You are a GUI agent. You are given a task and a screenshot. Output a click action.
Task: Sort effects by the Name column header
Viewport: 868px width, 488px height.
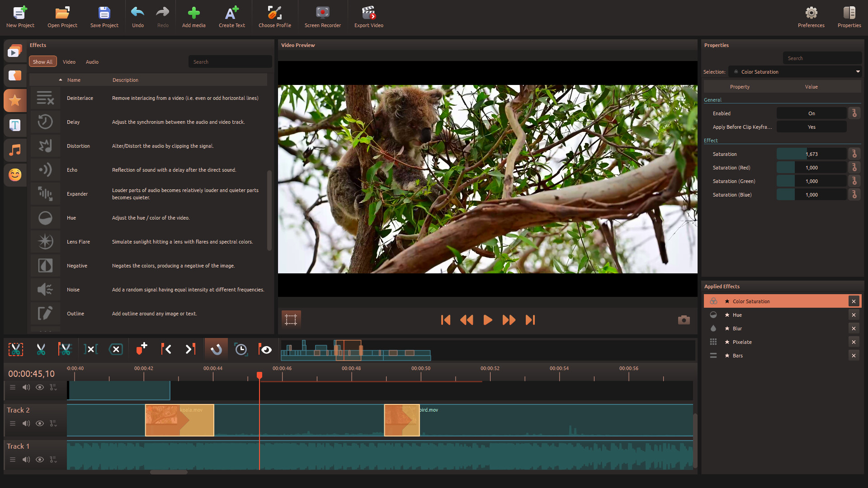coord(74,80)
